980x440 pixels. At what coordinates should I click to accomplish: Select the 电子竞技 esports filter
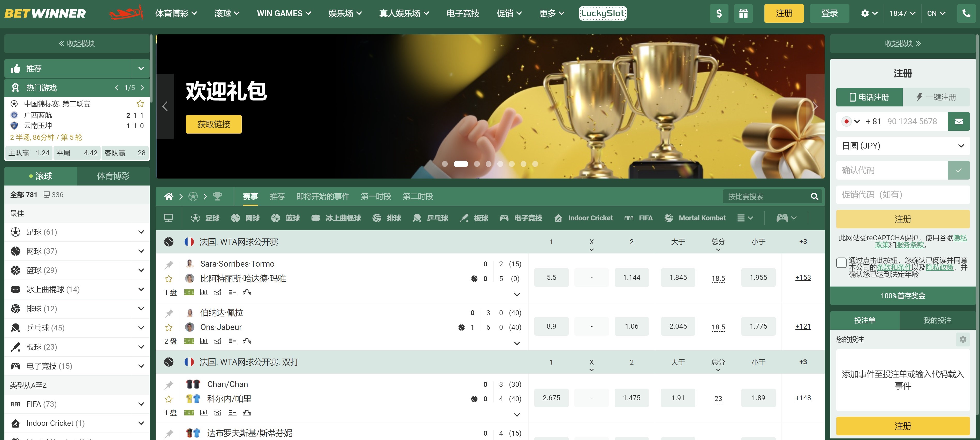coord(521,218)
